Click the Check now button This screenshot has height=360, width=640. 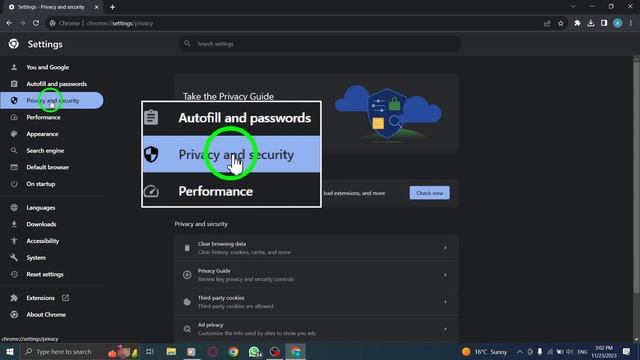click(429, 193)
